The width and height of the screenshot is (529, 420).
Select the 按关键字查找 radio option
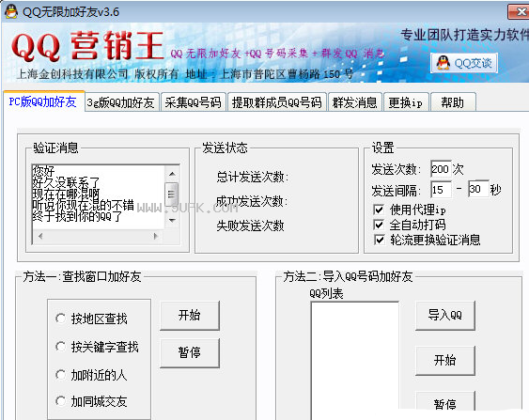point(61,347)
